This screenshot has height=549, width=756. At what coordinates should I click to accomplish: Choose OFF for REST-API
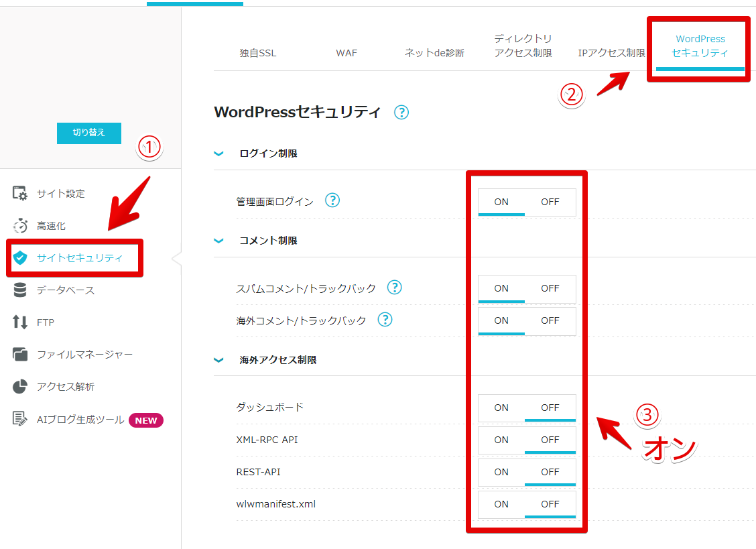(x=550, y=473)
